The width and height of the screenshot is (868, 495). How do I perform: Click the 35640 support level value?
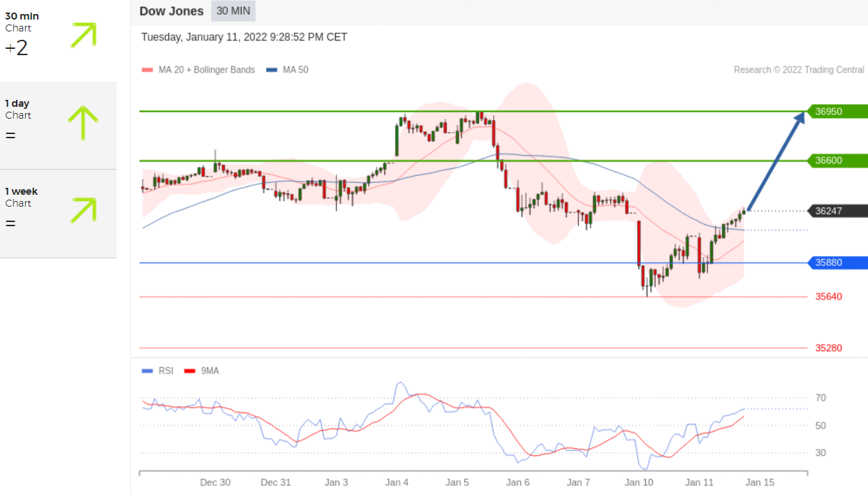(x=829, y=297)
